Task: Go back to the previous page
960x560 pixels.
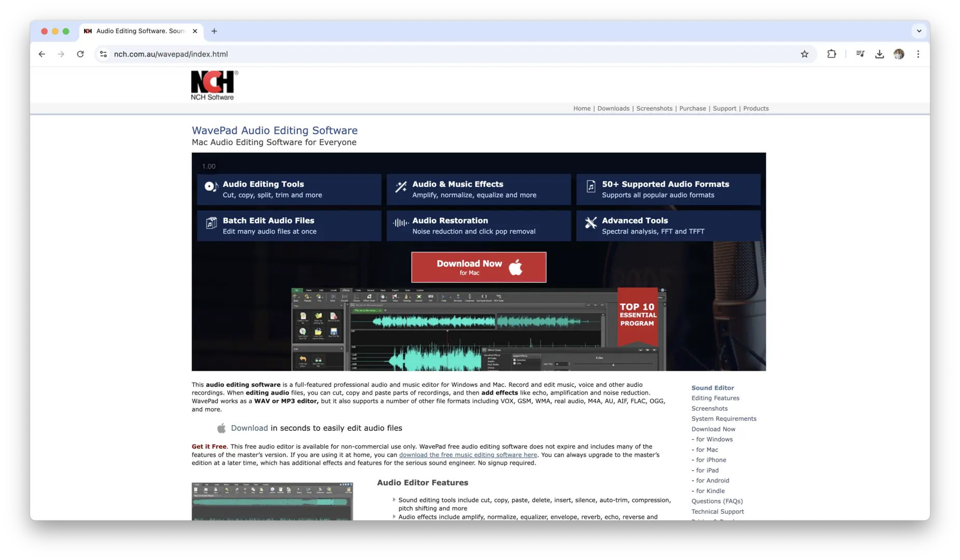Action: click(x=42, y=54)
